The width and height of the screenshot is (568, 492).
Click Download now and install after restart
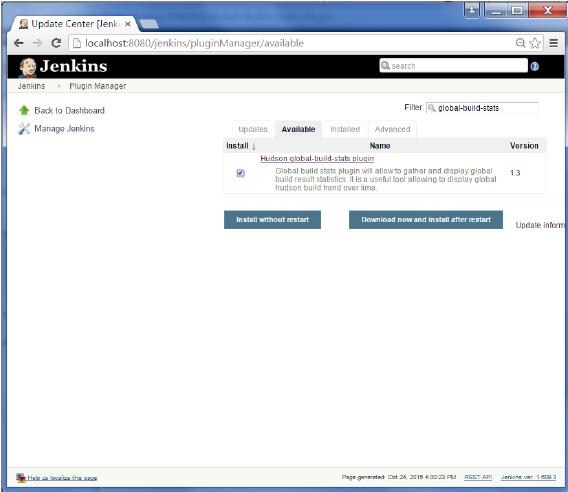point(426,220)
